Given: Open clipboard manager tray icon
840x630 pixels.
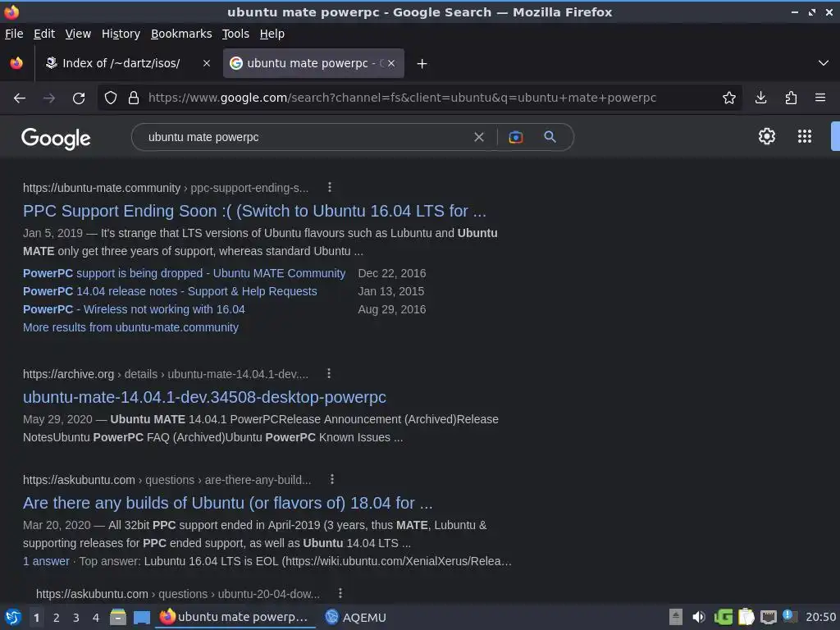Looking at the screenshot, I should coord(746,617).
